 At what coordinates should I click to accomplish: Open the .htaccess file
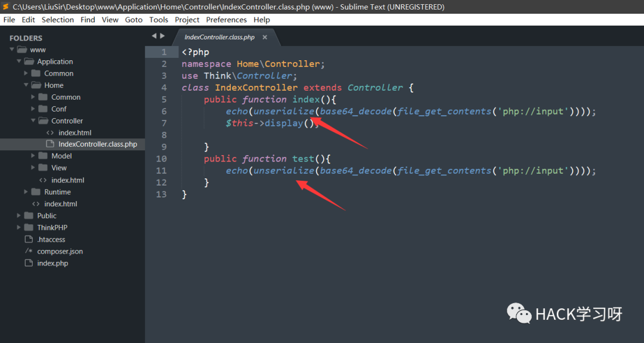click(51, 239)
